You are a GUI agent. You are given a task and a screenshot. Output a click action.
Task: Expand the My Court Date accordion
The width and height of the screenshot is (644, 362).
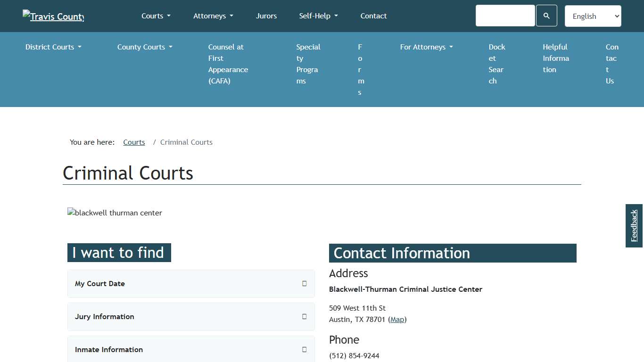point(191,284)
